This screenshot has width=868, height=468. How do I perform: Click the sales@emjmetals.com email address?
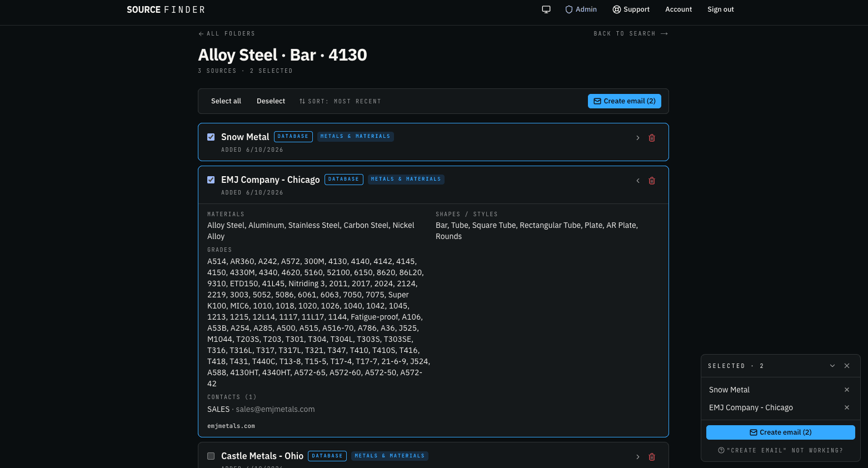coord(275,409)
